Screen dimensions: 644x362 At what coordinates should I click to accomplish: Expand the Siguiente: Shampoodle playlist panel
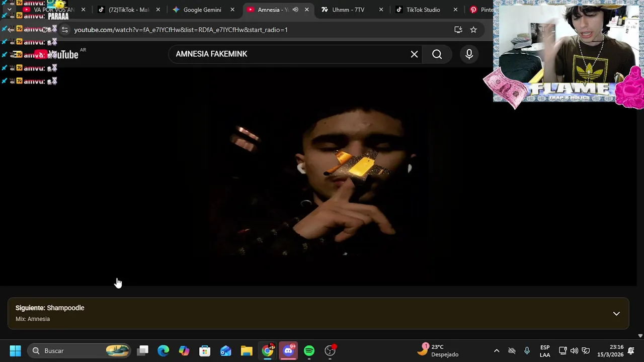pyautogui.click(x=616, y=314)
